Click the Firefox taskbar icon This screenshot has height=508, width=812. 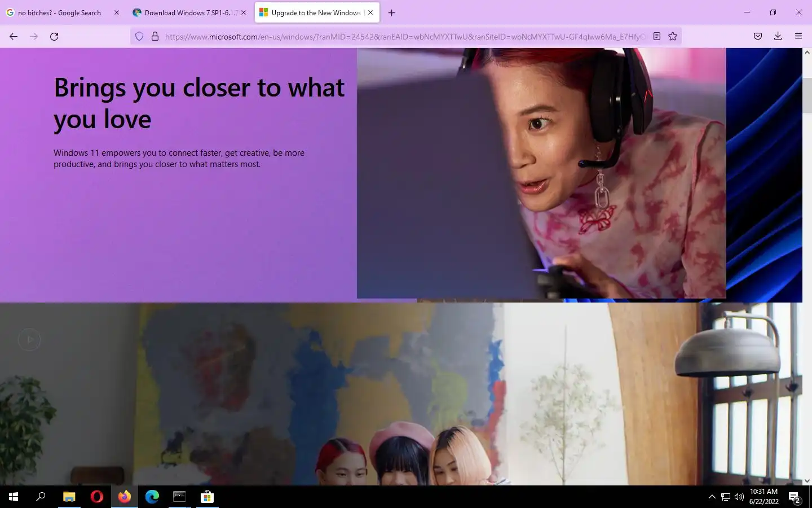[x=125, y=497]
